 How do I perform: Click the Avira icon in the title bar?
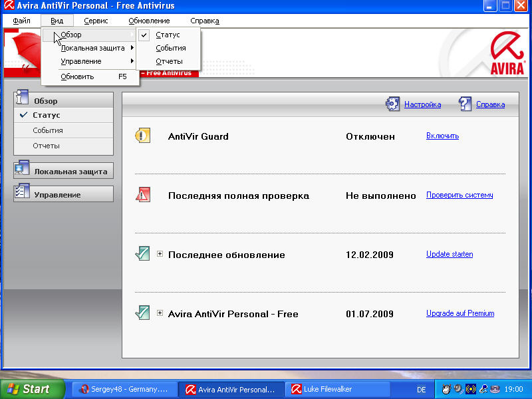[9, 5]
